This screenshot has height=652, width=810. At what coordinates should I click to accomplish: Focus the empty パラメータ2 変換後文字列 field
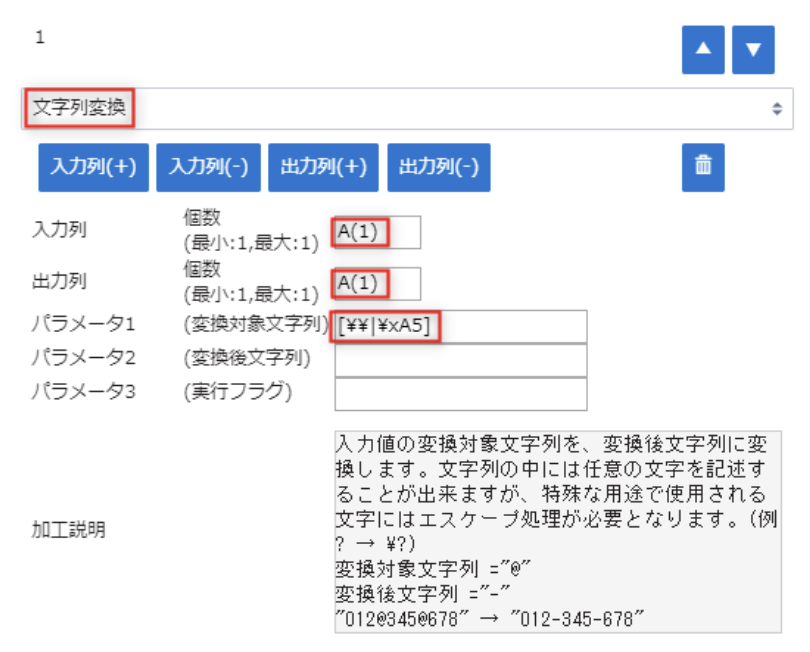point(461,360)
